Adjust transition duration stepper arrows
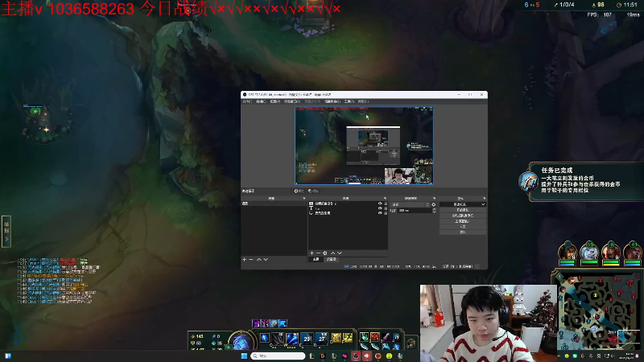644x362 pixels. pos(435,210)
